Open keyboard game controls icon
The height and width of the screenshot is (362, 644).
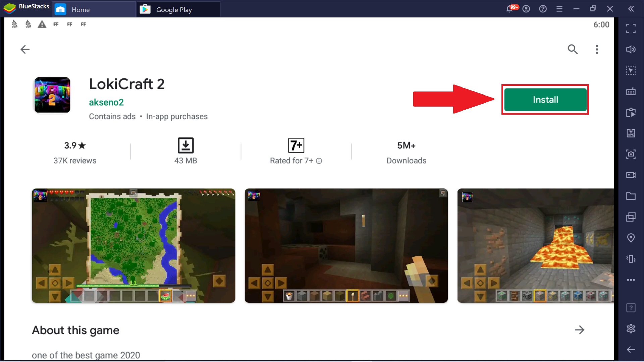pyautogui.click(x=631, y=91)
